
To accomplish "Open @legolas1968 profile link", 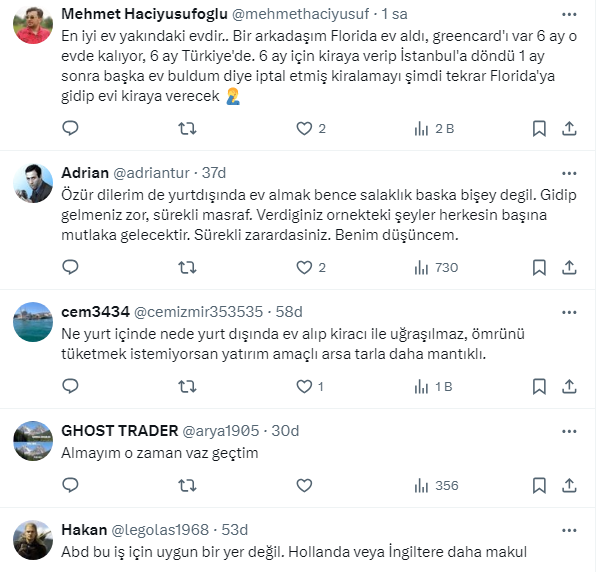I will [x=160, y=529].
